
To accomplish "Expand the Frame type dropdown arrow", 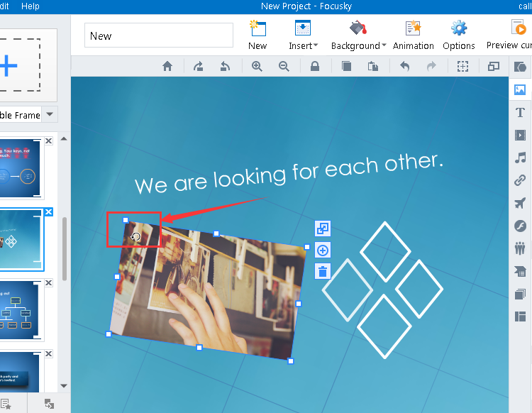I will click(x=50, y=114).
